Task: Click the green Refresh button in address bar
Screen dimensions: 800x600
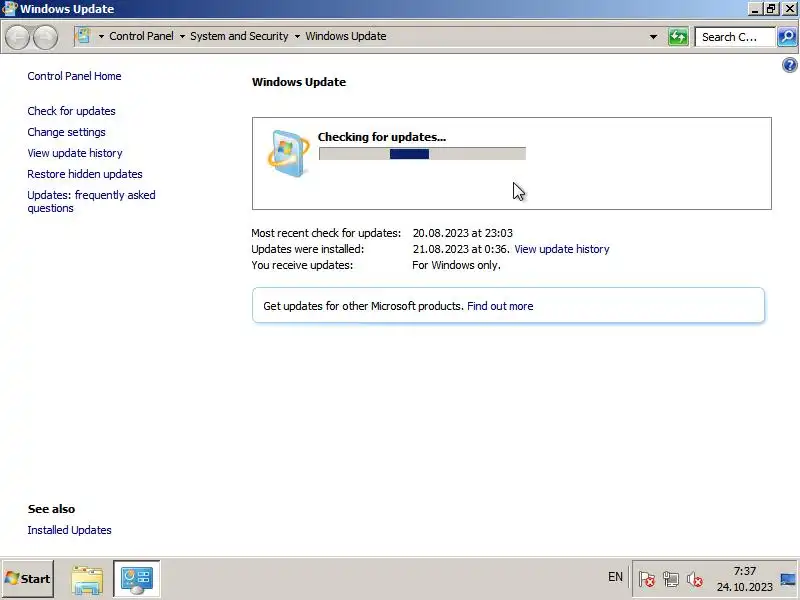Action: pos(678,37)
